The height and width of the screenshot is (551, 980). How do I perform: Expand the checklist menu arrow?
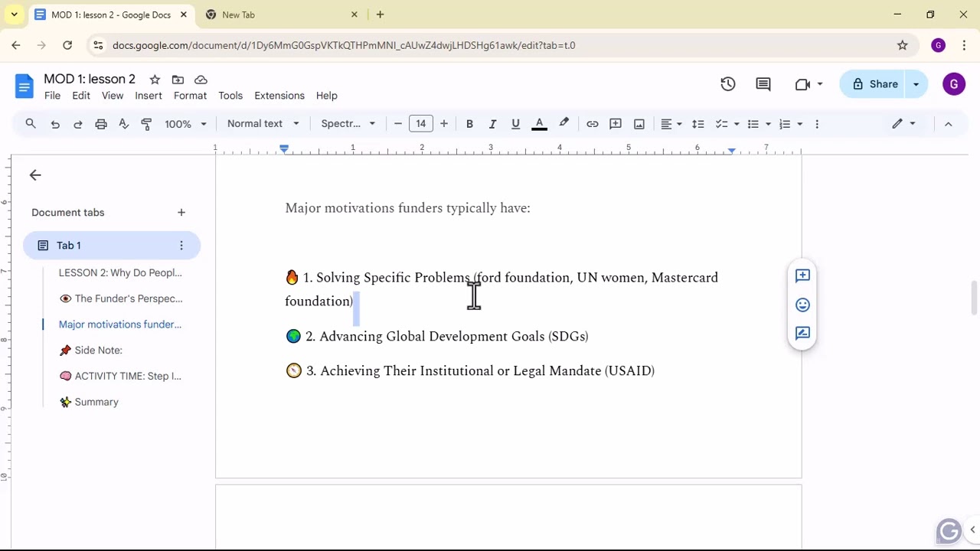(737, 124)
